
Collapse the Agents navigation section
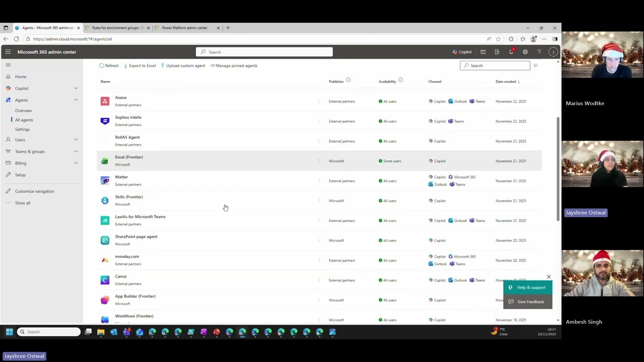[76, 100]
